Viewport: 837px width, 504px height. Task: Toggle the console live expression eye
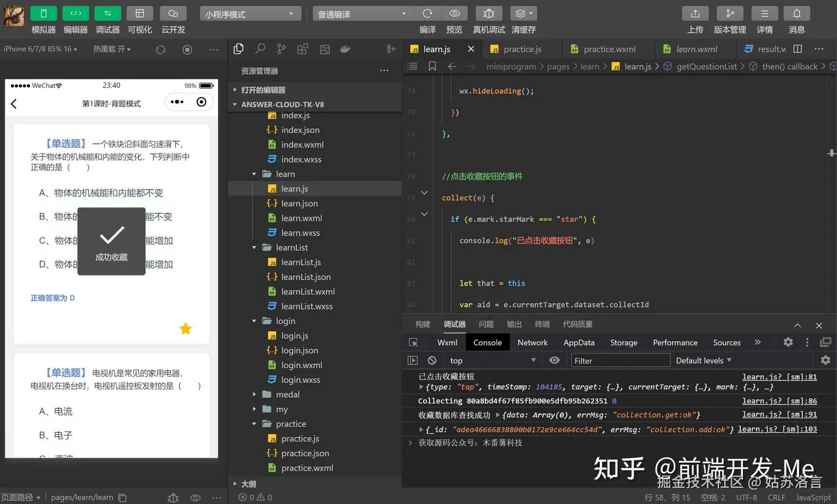(x=555, y=360)
